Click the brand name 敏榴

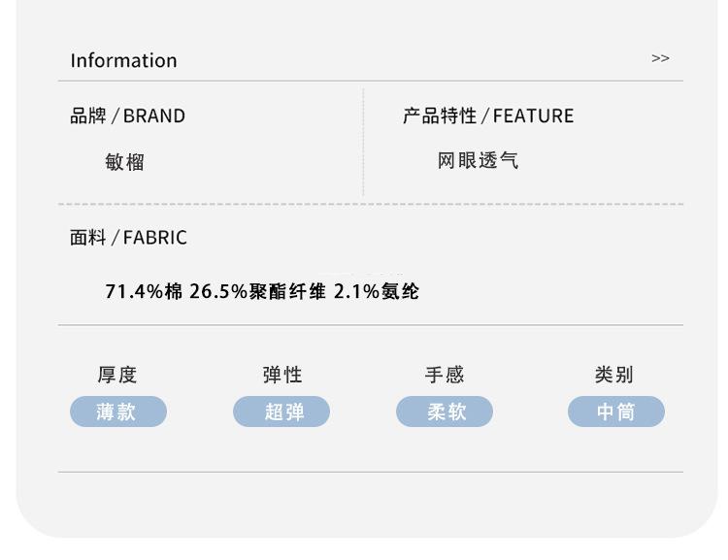click(x=125, y=162)
